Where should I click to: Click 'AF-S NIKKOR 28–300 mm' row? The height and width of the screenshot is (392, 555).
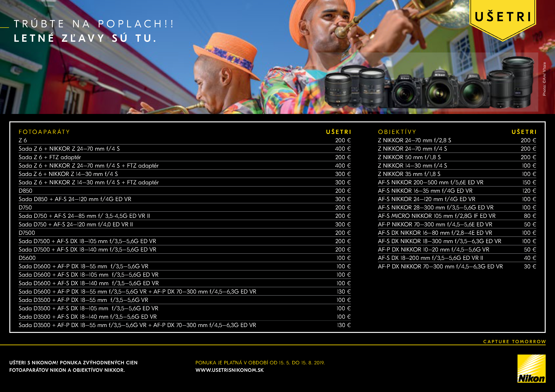pos(457,208)
